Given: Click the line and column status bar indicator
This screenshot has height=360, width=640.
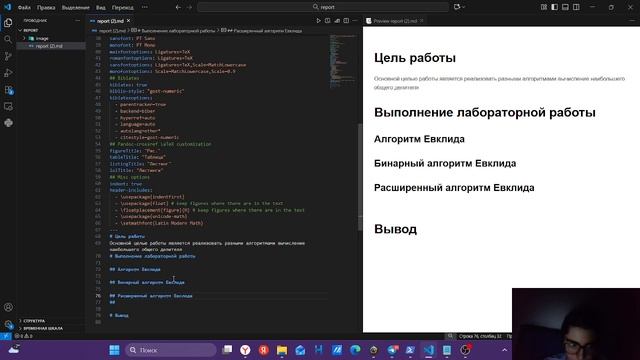Looking at the screenshot, I should tap(480, 336).
